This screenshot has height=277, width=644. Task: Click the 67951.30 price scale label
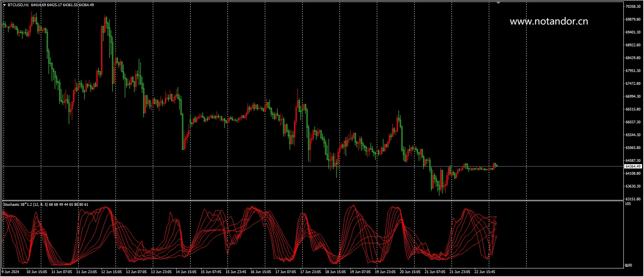pos(633,71)
